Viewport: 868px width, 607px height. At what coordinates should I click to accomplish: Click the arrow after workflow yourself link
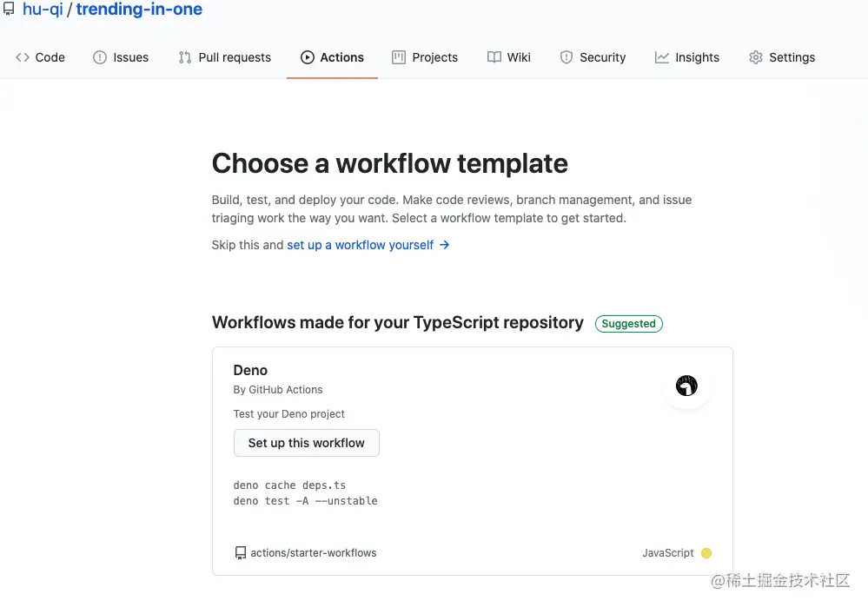[x=445, y=245]
